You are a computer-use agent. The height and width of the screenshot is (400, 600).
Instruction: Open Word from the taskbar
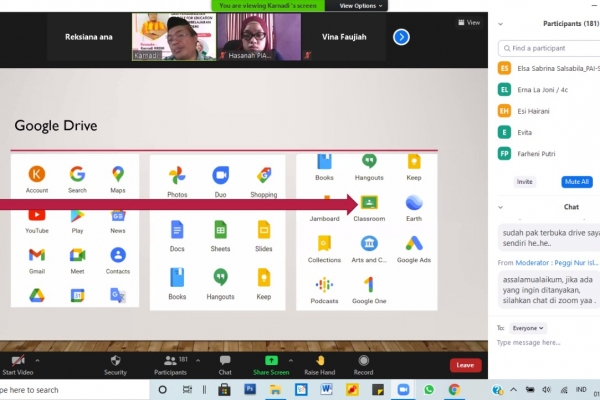pyautogui.click(x=326, y=389)
